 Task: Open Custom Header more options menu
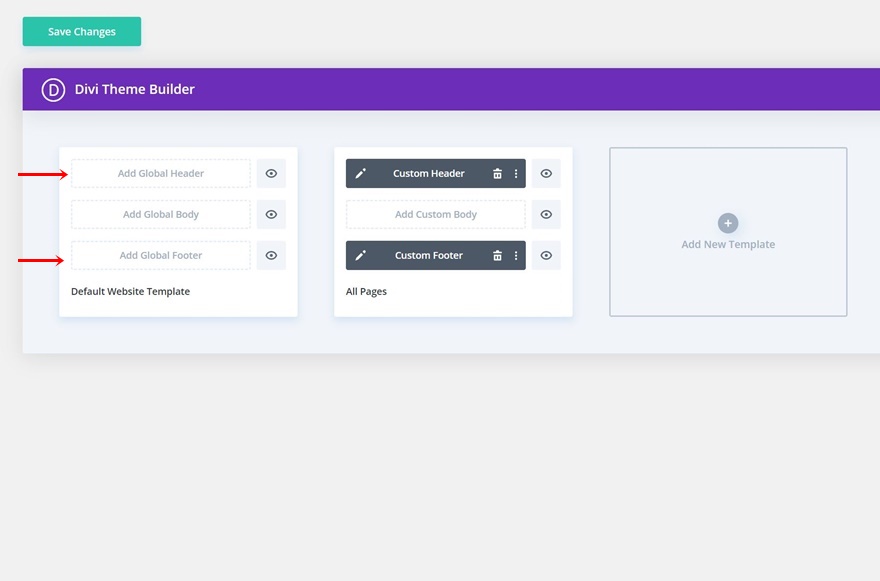[516, 173]
